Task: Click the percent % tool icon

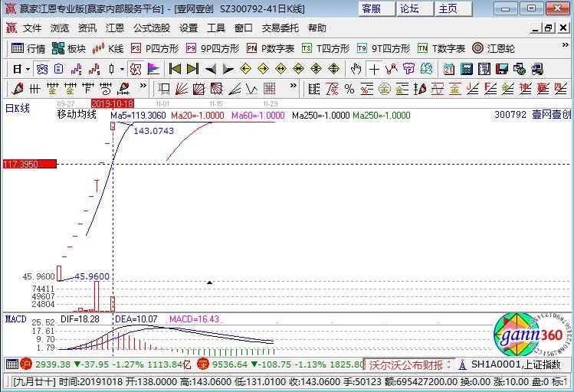Action: pyautogui.click(x=349, y=89)
